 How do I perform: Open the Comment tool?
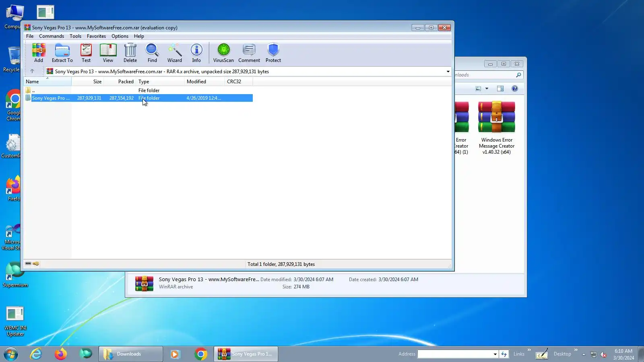coord(249,53)
